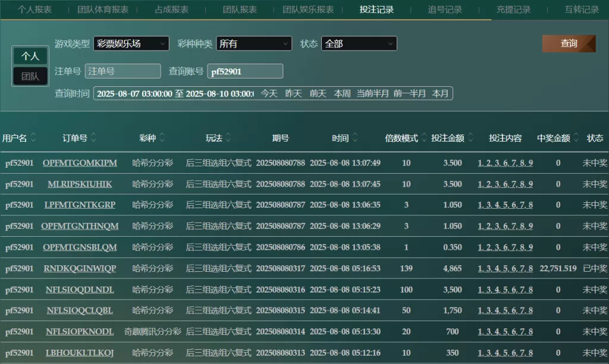Image resolution: width=609 pixels, height=364 pixels.
Task: Switch to 占成报表 tab
Action: click(x=172, y=10)
